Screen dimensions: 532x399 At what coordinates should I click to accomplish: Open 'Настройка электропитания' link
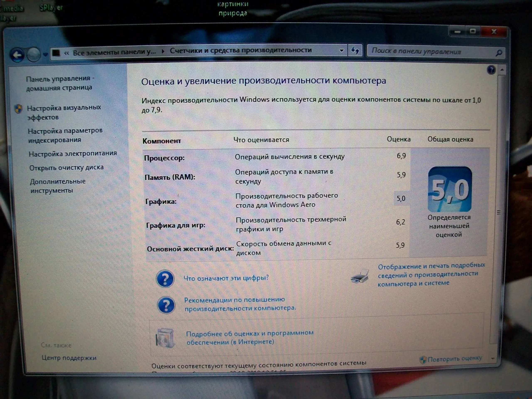[x=73, y=154]
